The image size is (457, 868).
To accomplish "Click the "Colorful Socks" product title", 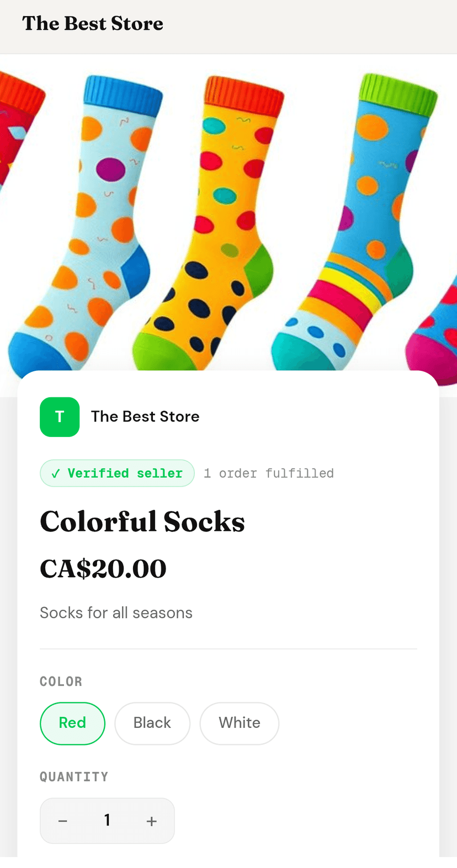I will pyautogui.click(x=142, y=521).
